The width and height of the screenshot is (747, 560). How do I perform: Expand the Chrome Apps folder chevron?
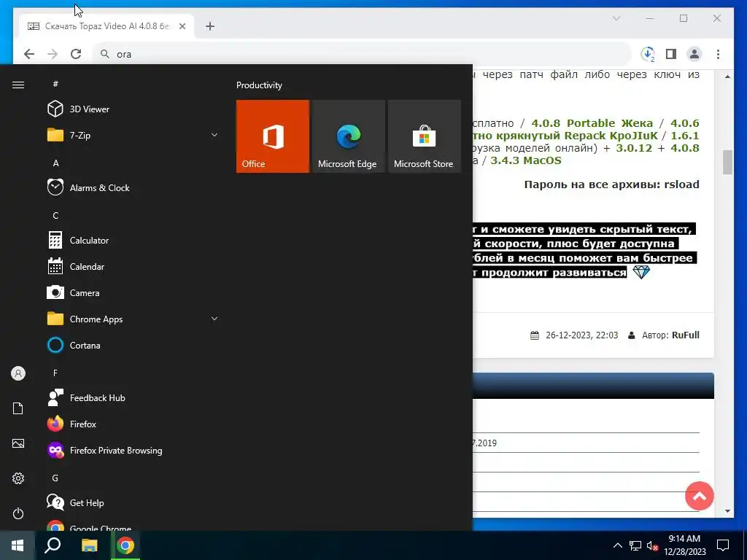214,319
